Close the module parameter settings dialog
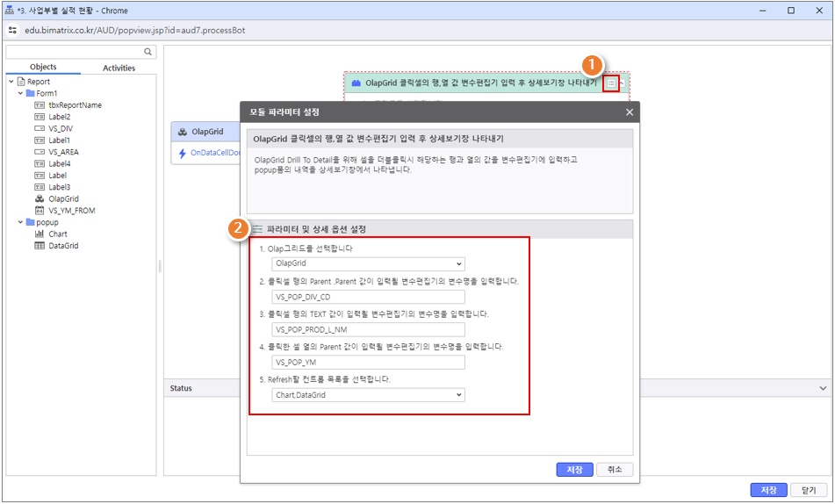Image resolution: width=835 pixels, height=504 pixels. [x=630, y=112]
